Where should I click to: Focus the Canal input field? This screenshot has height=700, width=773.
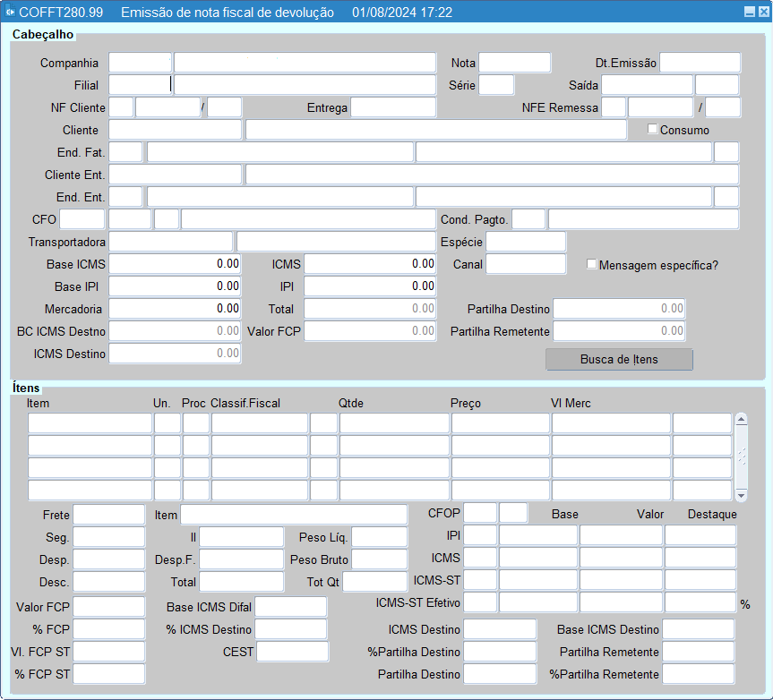click(x=525, y=264)
